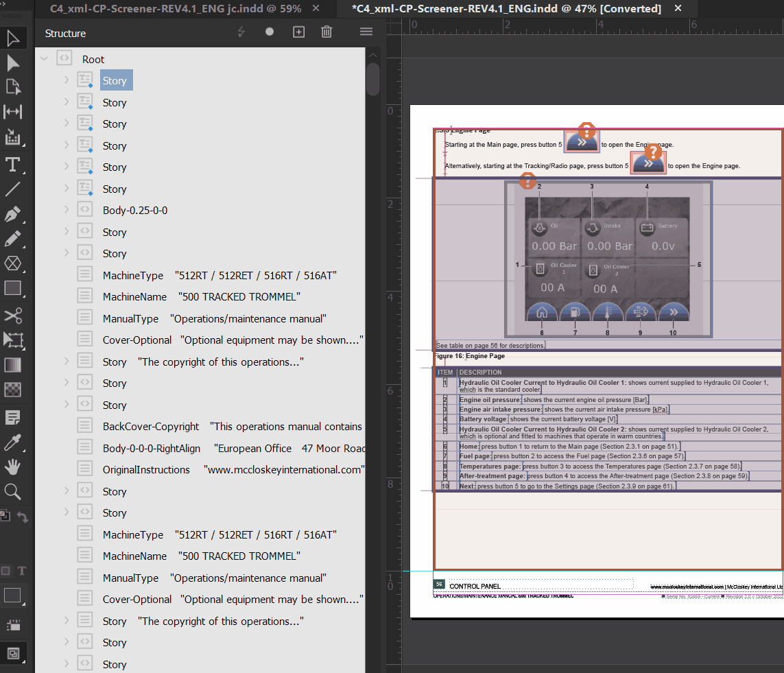The height and width of the screenshot is (673, 784).
Task: Close the ENG.indd [Converted] tab
Action: [678, 8]
